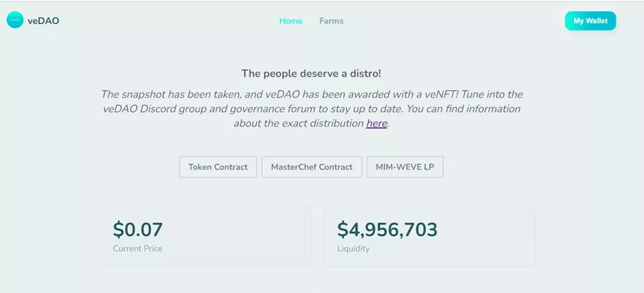
Task: Click the $0.07 price value
Action: (x=138, y=230)
